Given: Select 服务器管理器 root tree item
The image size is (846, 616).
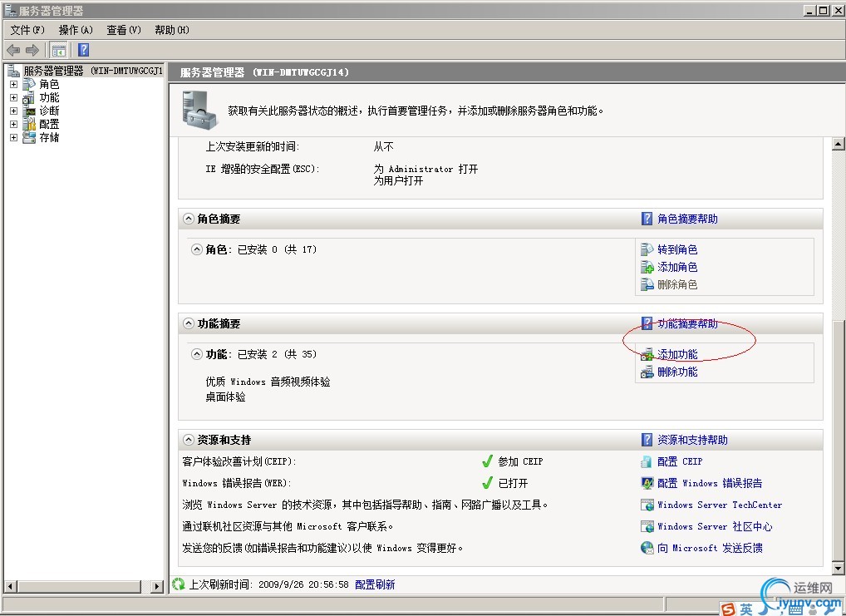Looking at the screenshot, I should click(x=93, y=71).
